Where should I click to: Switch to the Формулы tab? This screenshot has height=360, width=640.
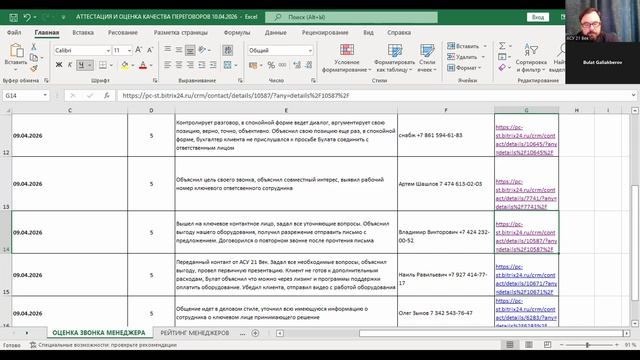(237, 32)
